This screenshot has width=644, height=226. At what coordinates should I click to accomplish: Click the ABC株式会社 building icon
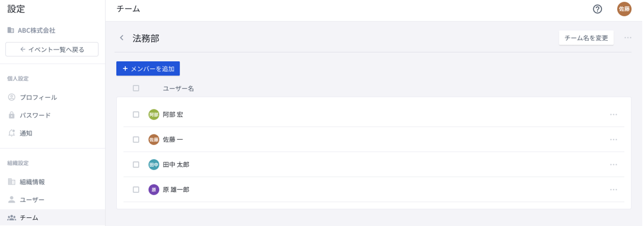[x=11, y=30]
